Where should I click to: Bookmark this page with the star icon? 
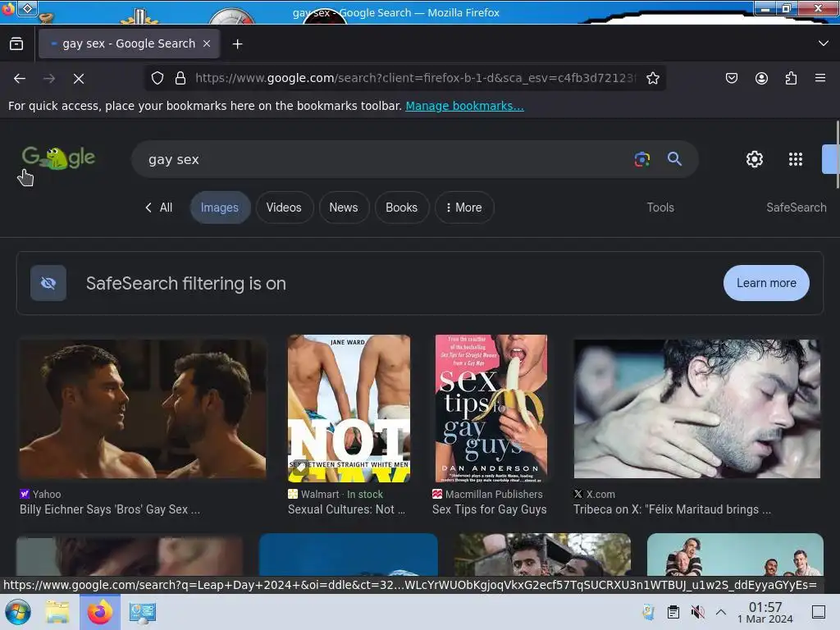[652, 78]
